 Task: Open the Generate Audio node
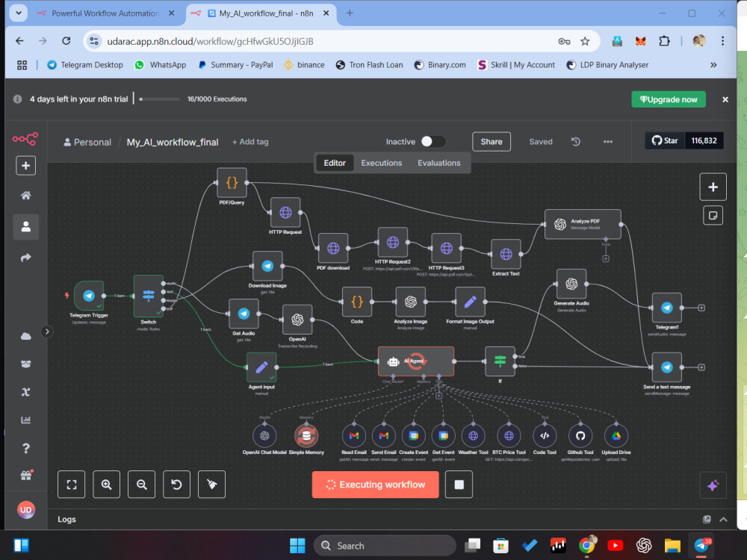pos(571,284)
